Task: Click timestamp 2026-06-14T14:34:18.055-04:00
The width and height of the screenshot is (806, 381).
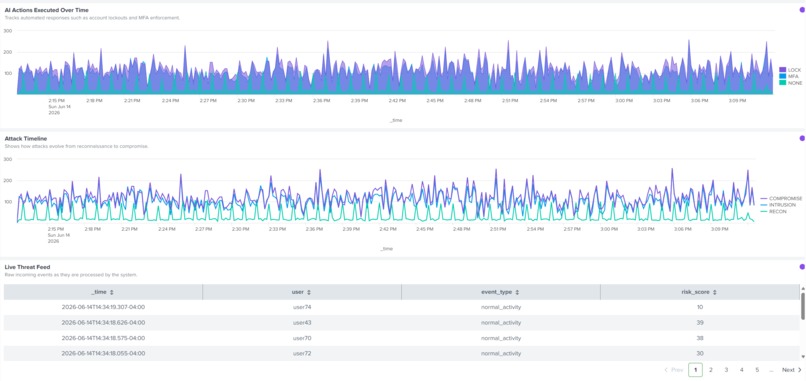Action: pyautogui.click(x=103, y=353)
